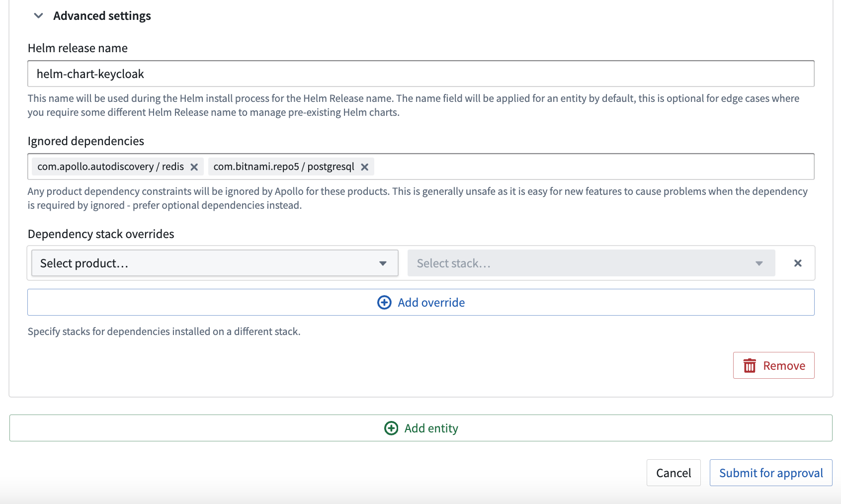Click the plus icon beside Add entity
This screenshot has height=504, width=841.
coord(391,428)
